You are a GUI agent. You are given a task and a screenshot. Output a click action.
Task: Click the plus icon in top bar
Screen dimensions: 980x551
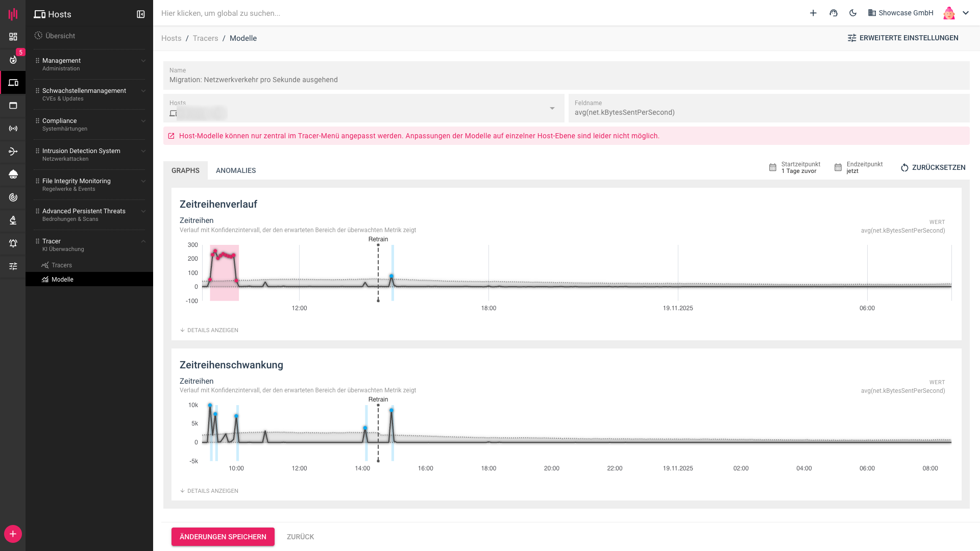813,13
